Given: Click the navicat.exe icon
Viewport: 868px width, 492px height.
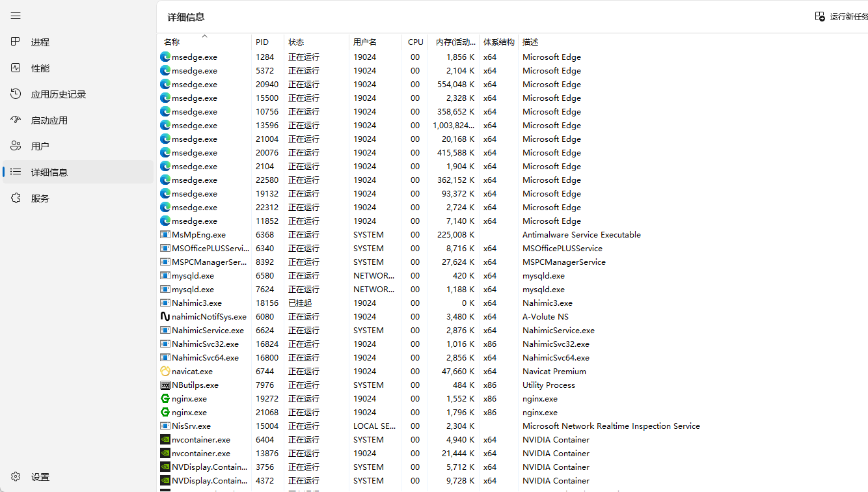Looking at the screenshot, I should pos(165,371).
